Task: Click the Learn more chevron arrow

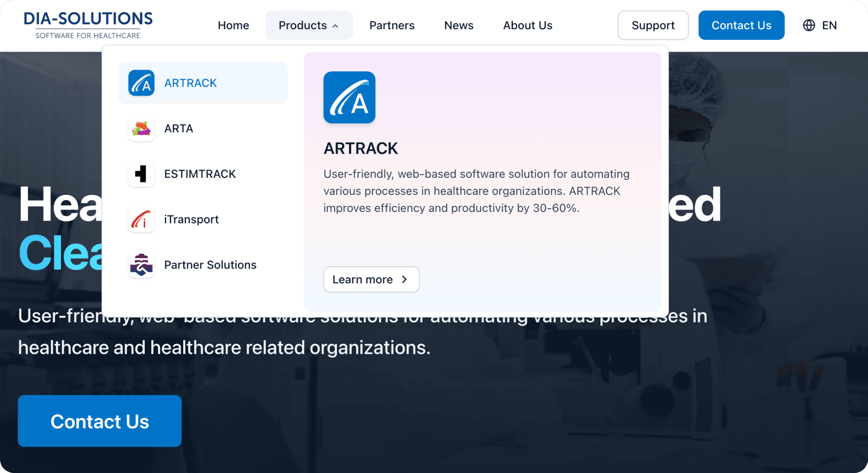Action: pyautogui.click(x=404, y=279)
